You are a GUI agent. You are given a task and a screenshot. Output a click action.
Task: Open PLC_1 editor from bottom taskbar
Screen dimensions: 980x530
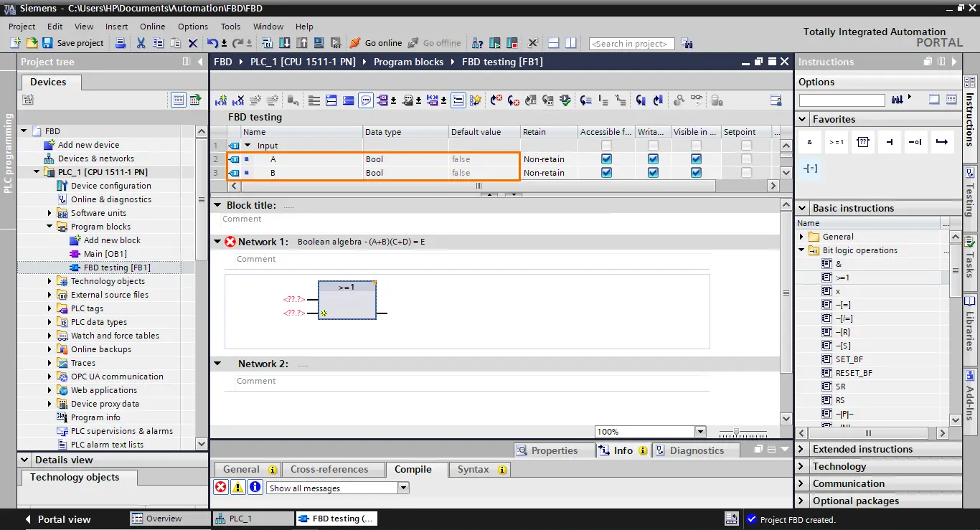pos(253,519)
